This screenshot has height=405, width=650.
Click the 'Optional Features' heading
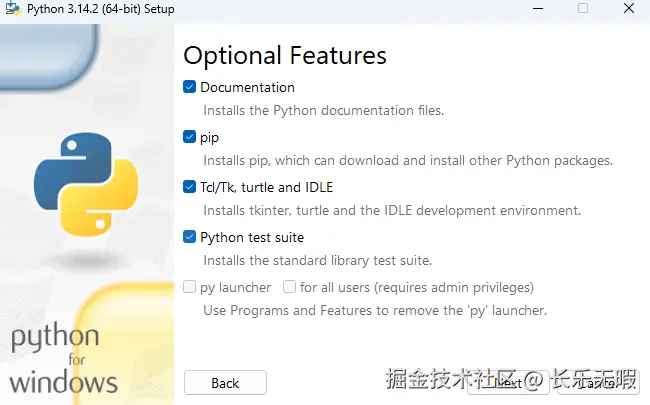click(285, 56)
